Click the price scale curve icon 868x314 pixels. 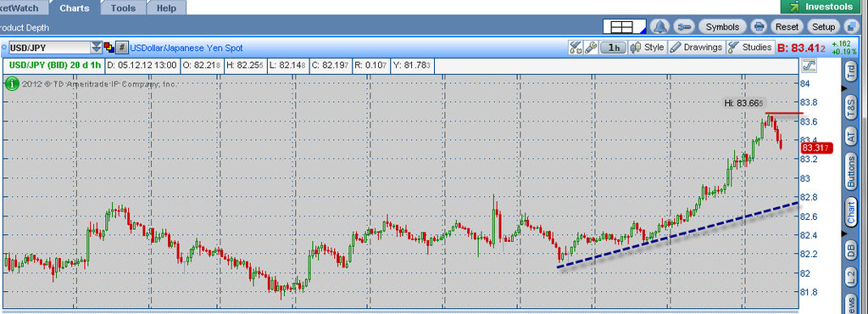coord(809,65)
